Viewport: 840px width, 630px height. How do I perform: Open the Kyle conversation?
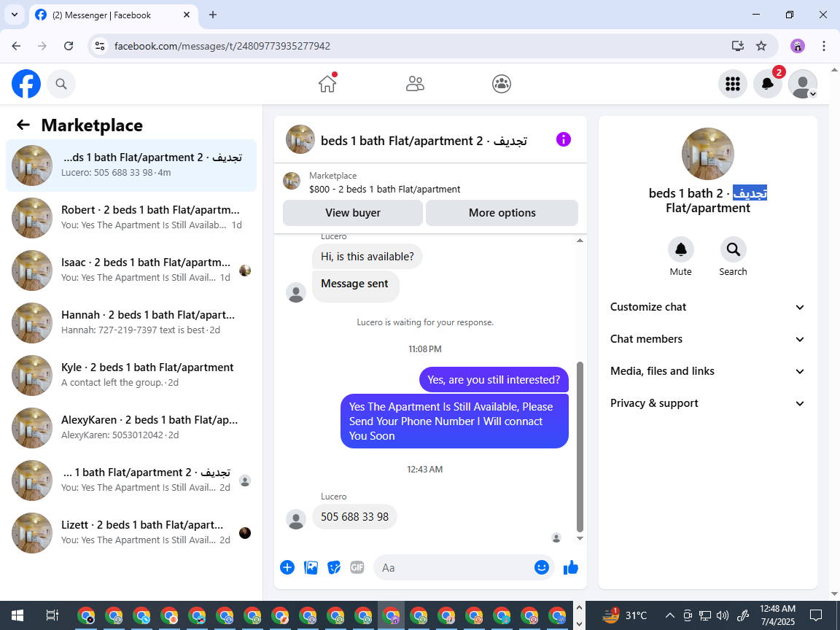tap(131, 376)
